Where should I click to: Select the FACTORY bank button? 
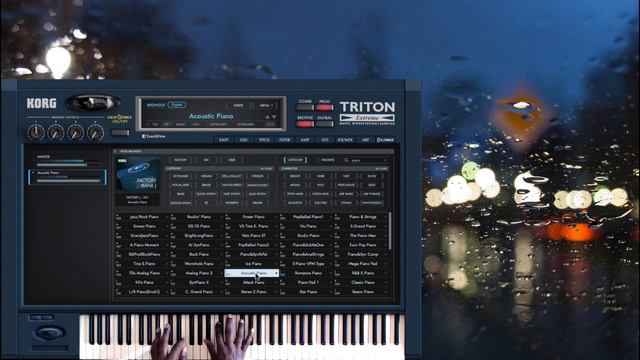(180, 160)
